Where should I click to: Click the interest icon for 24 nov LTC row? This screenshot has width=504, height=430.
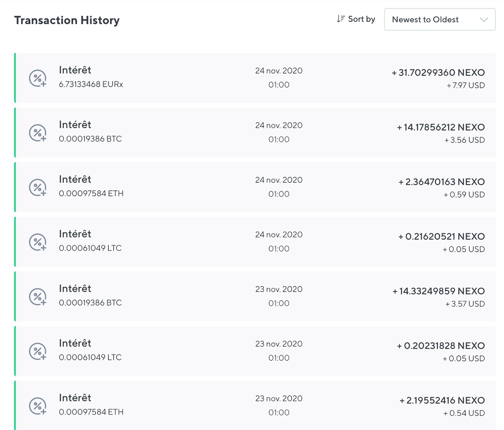[38, 242]
